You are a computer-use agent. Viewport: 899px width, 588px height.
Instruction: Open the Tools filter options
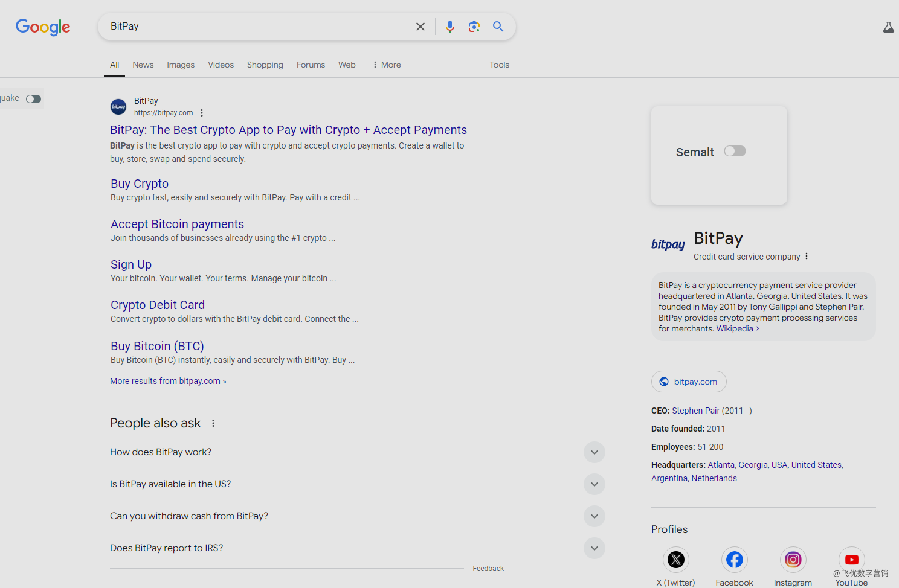click(x=500, y=65)
